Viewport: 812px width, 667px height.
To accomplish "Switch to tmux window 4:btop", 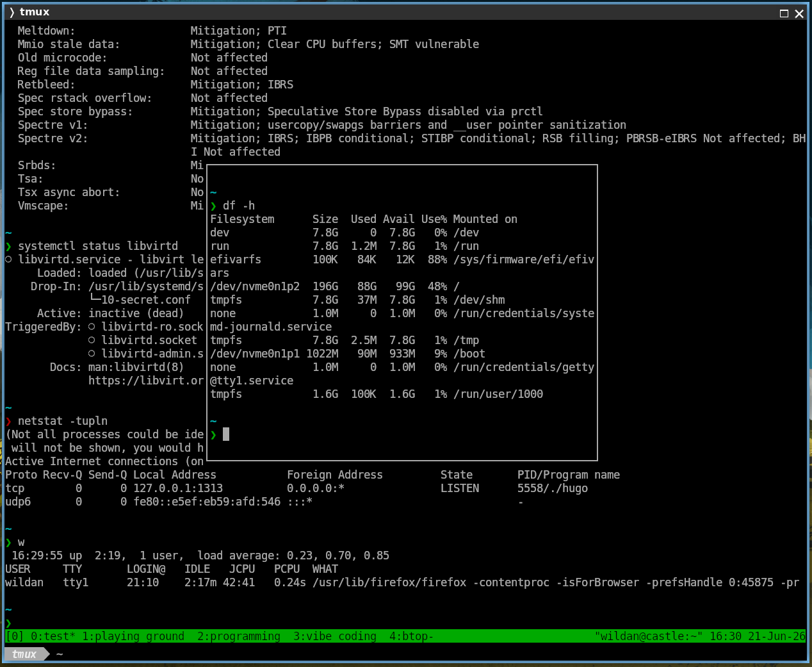I will click(412, 636).
